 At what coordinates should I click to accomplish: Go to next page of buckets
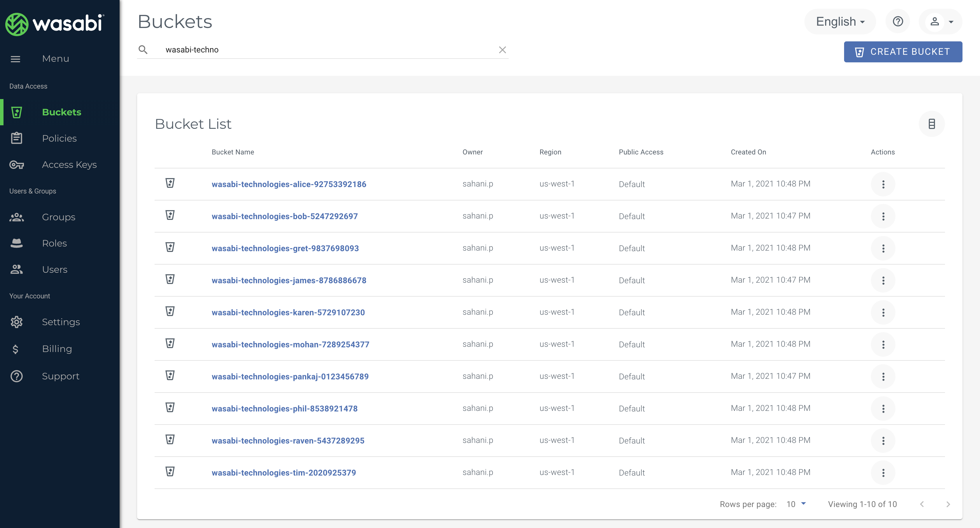[948, 504]
